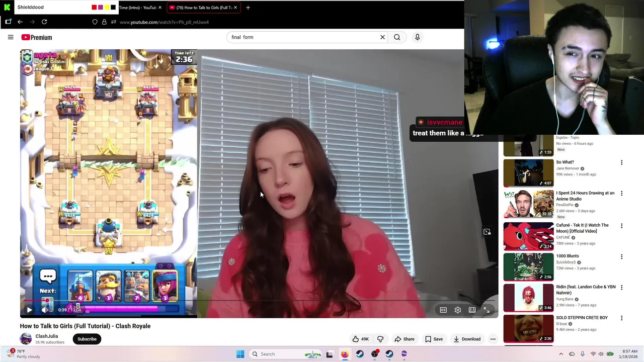644x362 pixels.
Task: Clear the 'final form' search text
Action: (382, 37)
